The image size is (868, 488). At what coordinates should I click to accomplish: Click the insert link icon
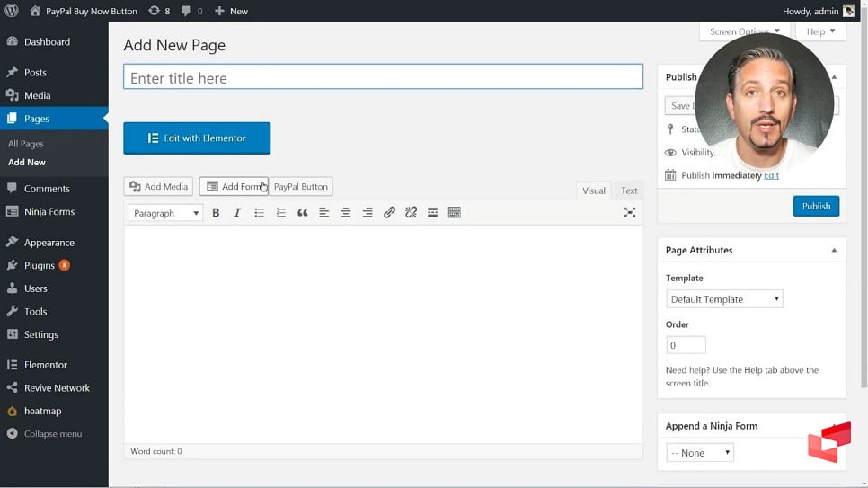[x=389, y=213]
